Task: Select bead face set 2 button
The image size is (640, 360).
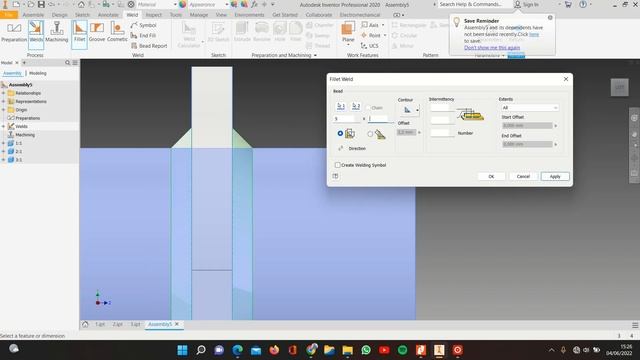Action: click(x=356, y=106)
